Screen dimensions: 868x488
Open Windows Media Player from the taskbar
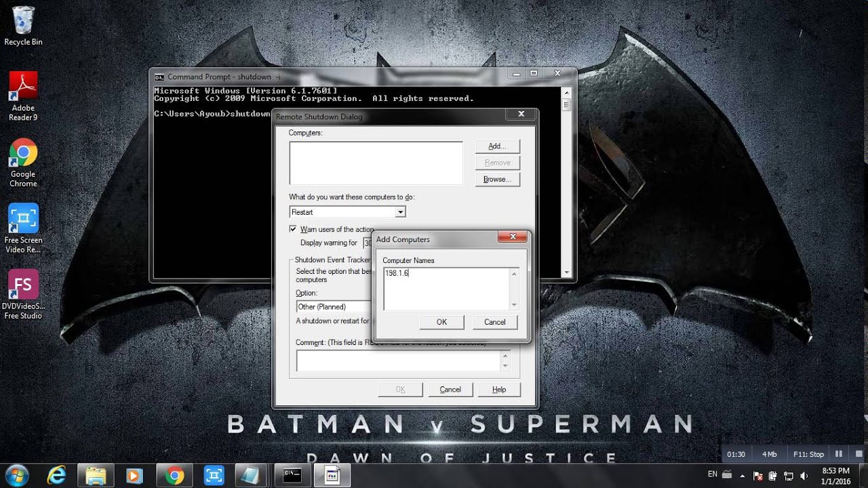click(x=135, y=476)
